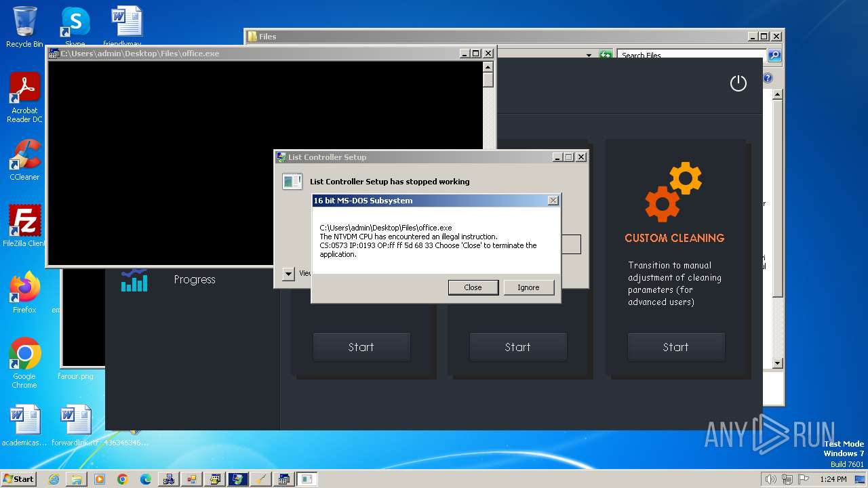Click the search magnifier button in Files window
The image size is (868, 488).
pyautogui.click(x=774, y=56)
